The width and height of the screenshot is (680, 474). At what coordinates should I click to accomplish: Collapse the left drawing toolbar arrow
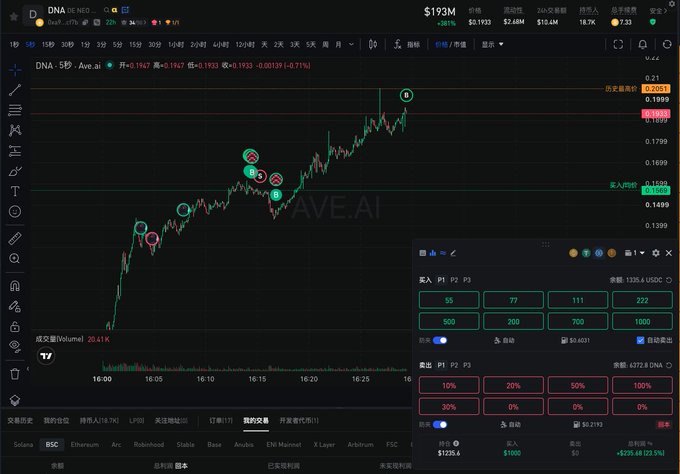[x=28, y=369]
